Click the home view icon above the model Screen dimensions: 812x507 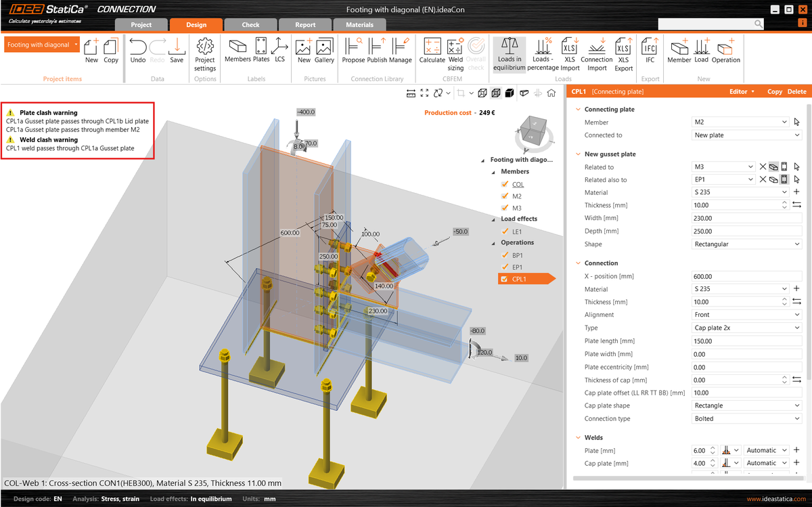tap(551, 93)
